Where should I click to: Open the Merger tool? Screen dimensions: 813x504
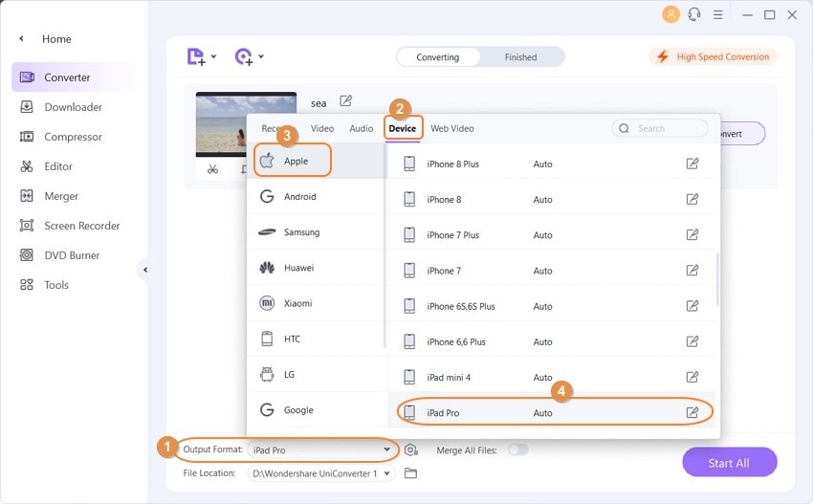pyautogui.click(x=49, y=196)
